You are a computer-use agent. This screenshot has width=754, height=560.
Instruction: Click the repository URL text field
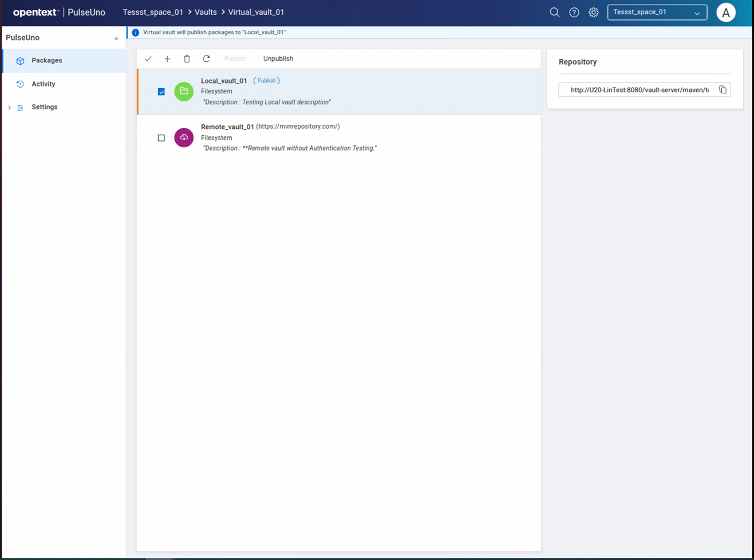point(638,90)
